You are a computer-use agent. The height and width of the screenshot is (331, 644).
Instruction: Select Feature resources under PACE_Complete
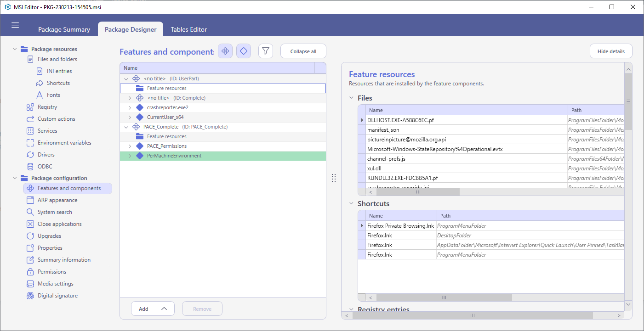tap(223, 136)
